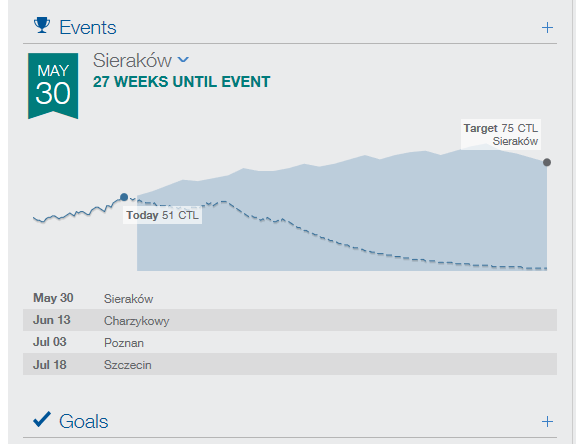
Task: Add a new event with the plus icon
Action: [547, 28]
